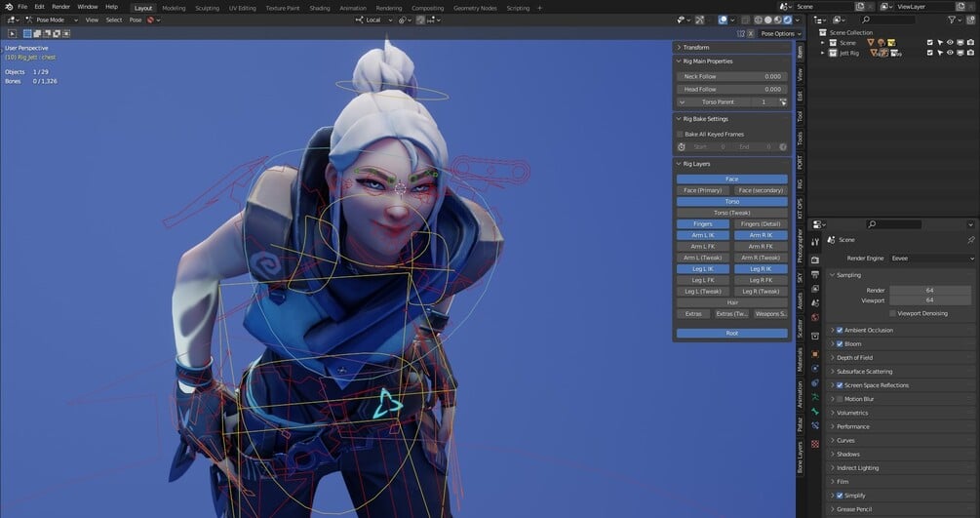The width and height of the screenshot is (980, 518).
Task: Open the Pose menu in viewport header
Action: click(x=135, y=20)
